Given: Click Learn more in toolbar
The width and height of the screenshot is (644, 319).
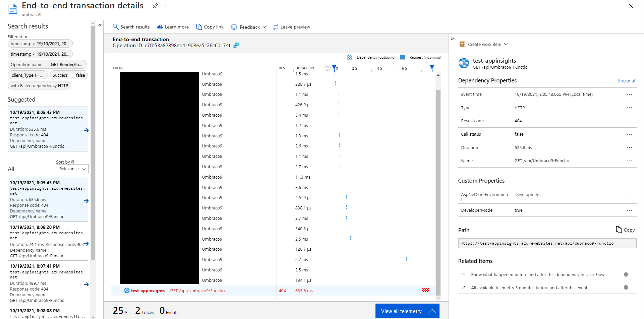Looking at the screenshot, I should pyautogui.click(x=173, y=27).
